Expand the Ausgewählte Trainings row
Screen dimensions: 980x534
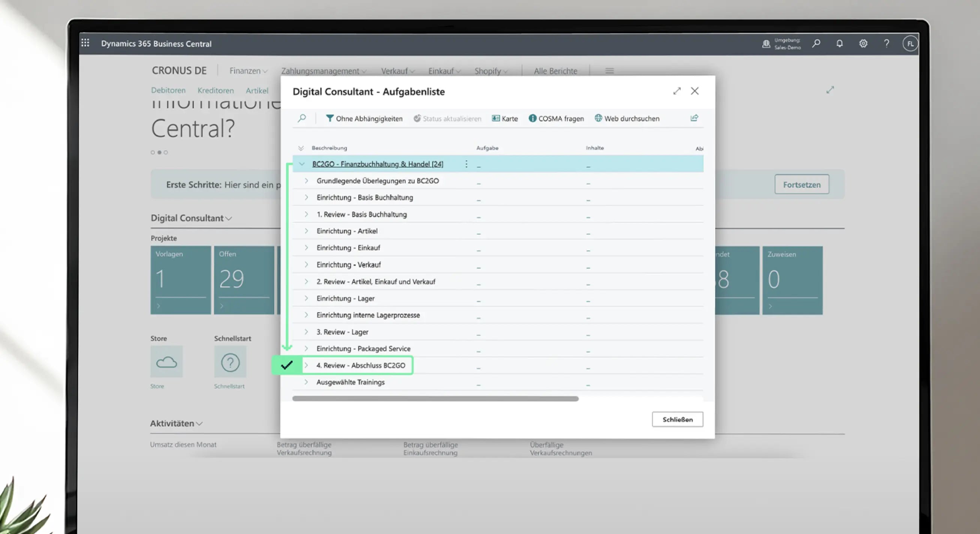pyautogui.click(x=306, y=382)
